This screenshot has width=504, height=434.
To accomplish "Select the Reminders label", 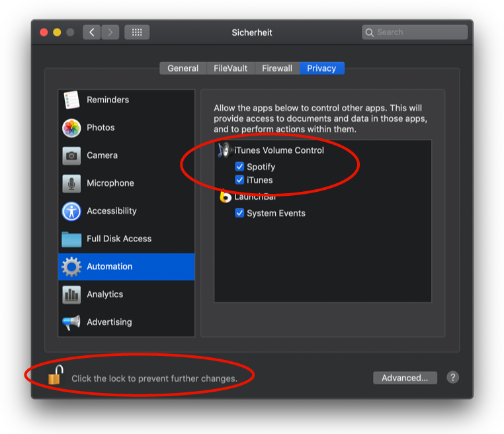I will point(108,100).
